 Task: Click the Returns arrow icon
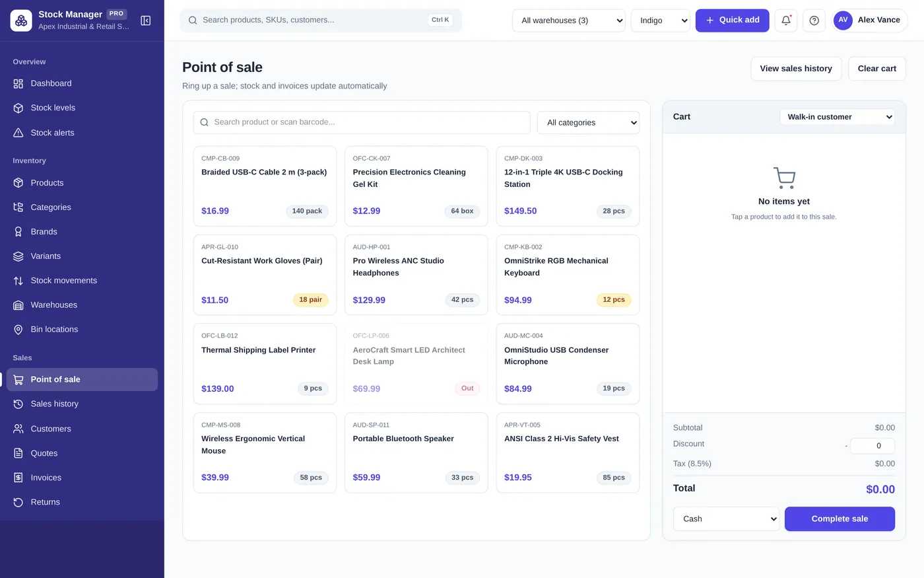point(18,502)
